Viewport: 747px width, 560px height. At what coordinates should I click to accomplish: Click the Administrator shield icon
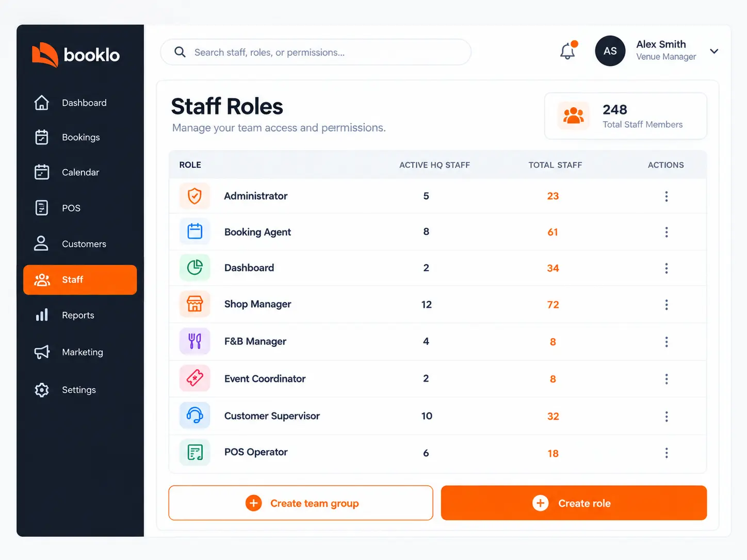pos(194,196)
